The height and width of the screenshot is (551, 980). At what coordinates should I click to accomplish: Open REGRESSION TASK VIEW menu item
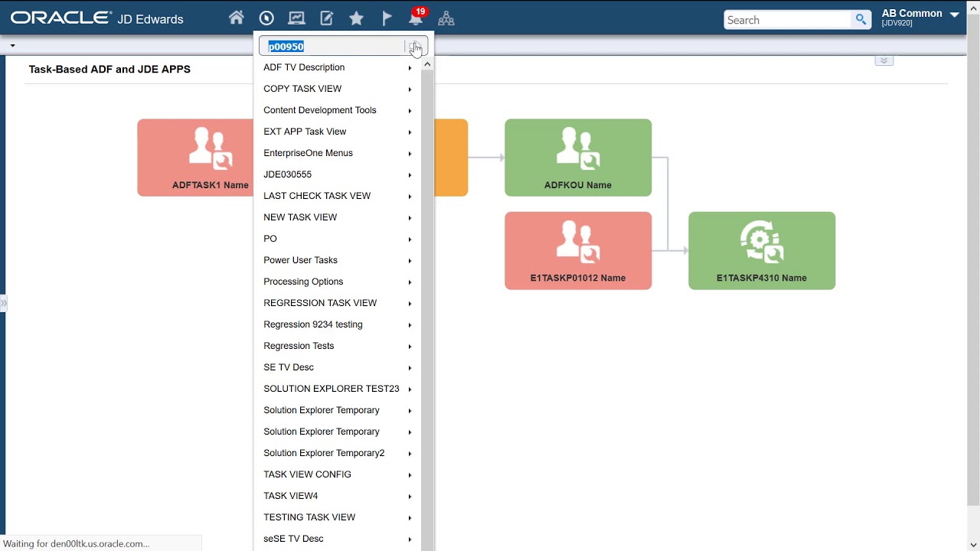(337, 303)
